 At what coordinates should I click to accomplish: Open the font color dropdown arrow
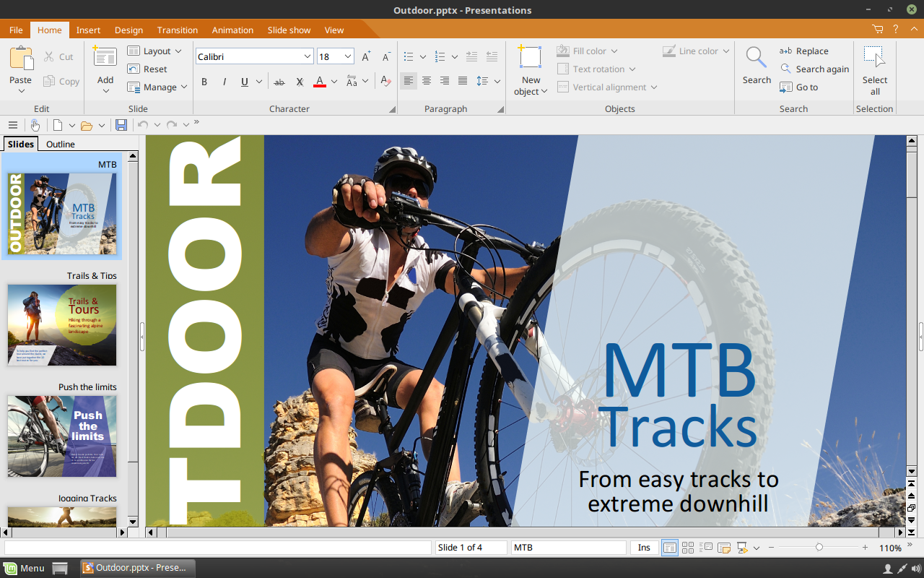click(334, 82)
